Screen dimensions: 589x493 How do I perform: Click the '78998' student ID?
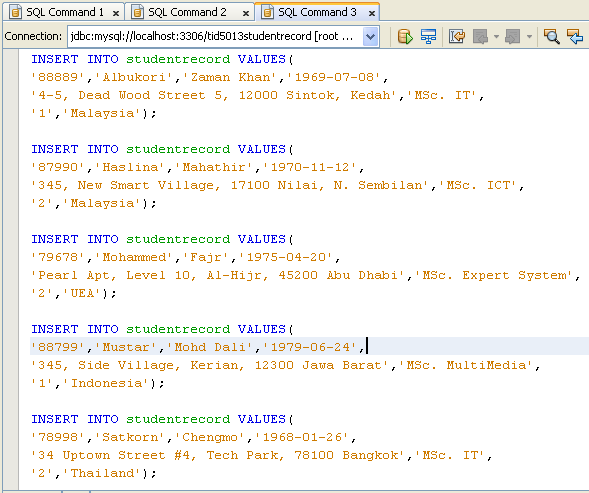click(58, 437)
